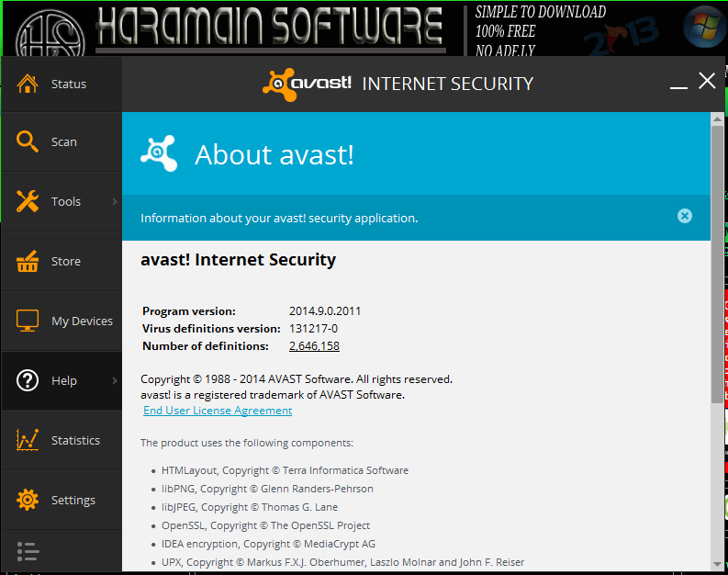
Task: Click the scrollbar up arrow
Action: point(717,118)
